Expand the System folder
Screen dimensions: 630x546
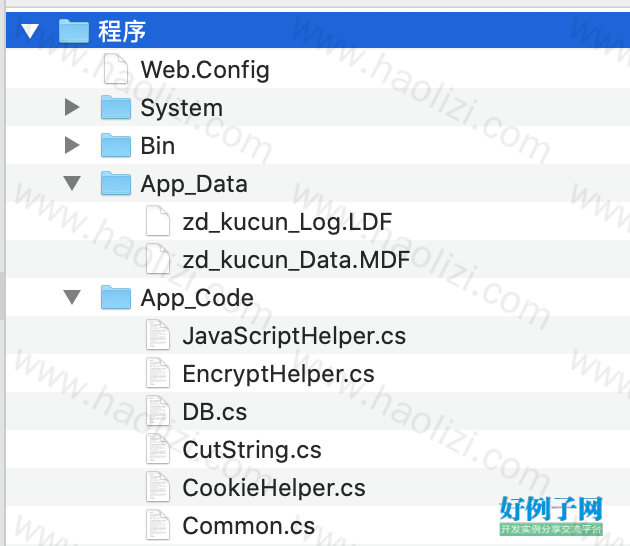click(72, 107)
